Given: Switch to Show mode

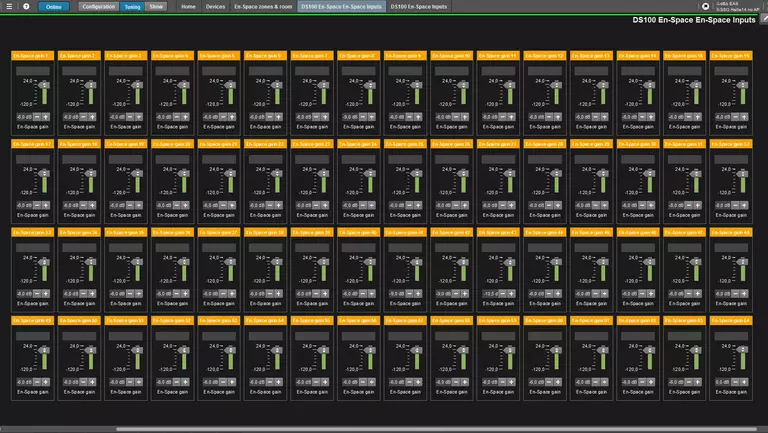Looking at the screenshot, I should point(156,7).
